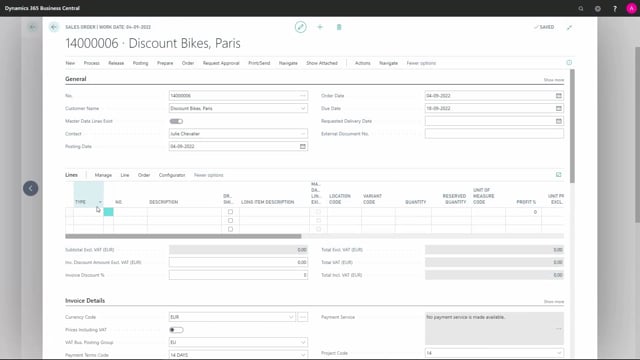Open Currency Code ellipsis button
Image resolution: width=640 pixels, height=360 pixels.
click(303, 317)
